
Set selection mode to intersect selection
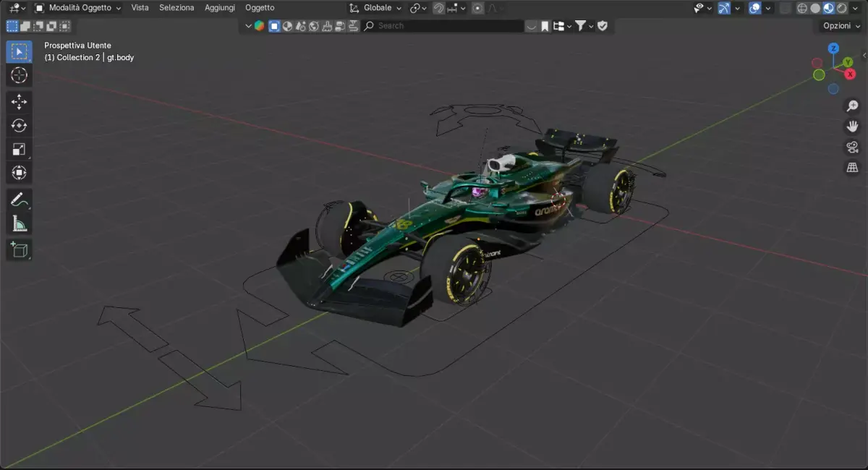tap(64, 26)
